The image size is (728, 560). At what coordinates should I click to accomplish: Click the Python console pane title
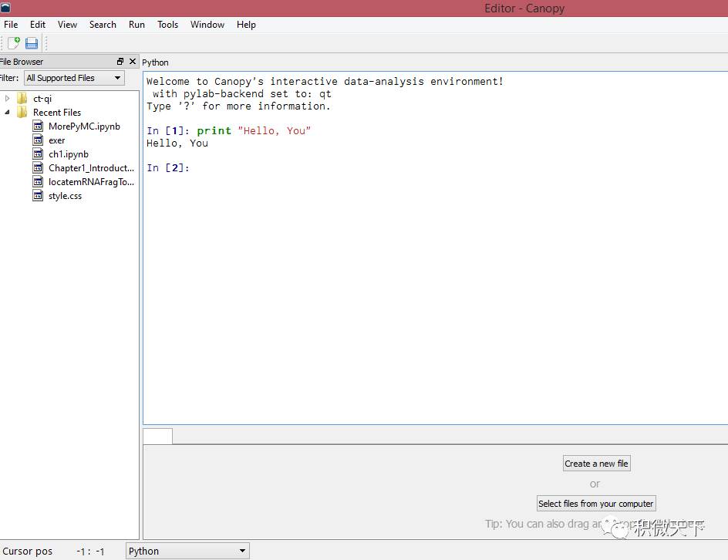click(155, 62)
